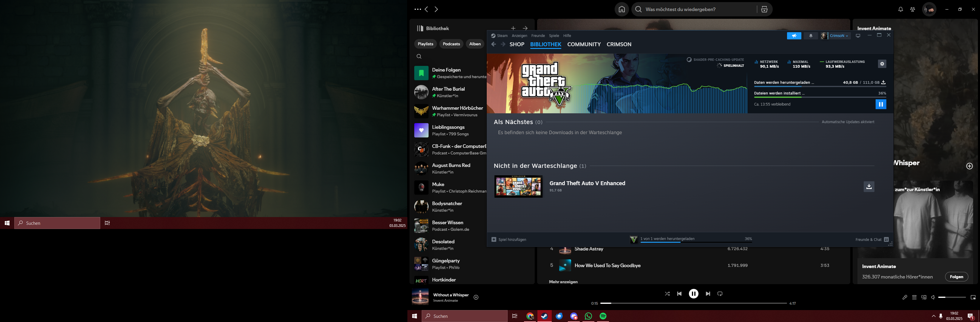Open the Spiele menu in Steam

pos(554,36)
